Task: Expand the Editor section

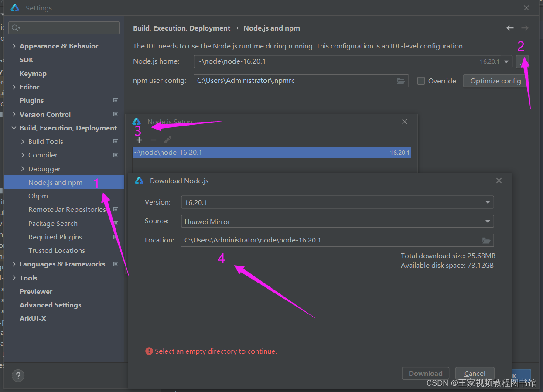Action: tap(14, 87)
